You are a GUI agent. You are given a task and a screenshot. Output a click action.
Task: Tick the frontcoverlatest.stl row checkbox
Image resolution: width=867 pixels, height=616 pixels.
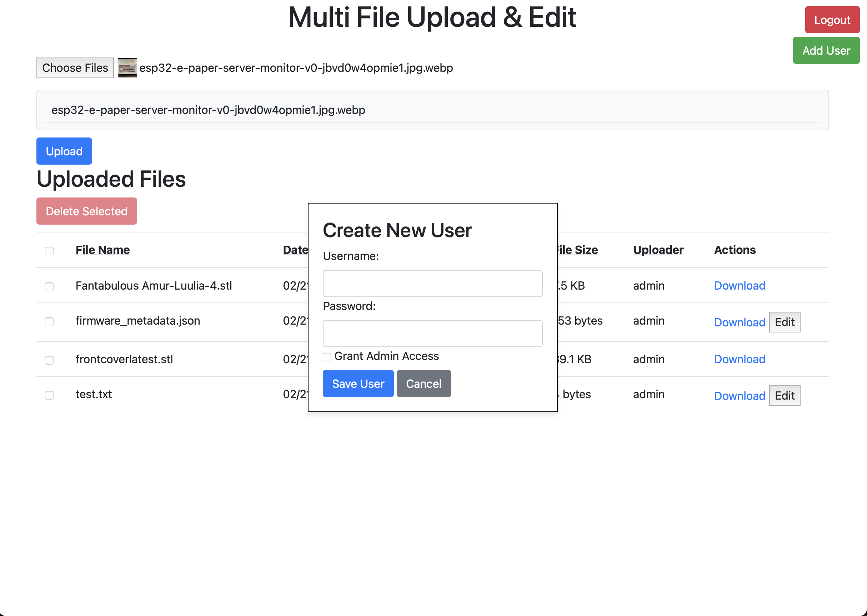tap(49, 360)
